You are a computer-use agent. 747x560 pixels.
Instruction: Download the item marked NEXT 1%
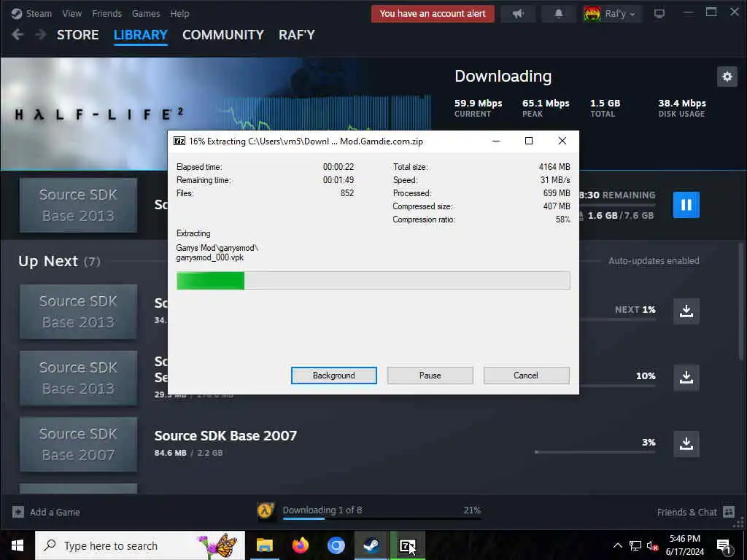point(686,311)
